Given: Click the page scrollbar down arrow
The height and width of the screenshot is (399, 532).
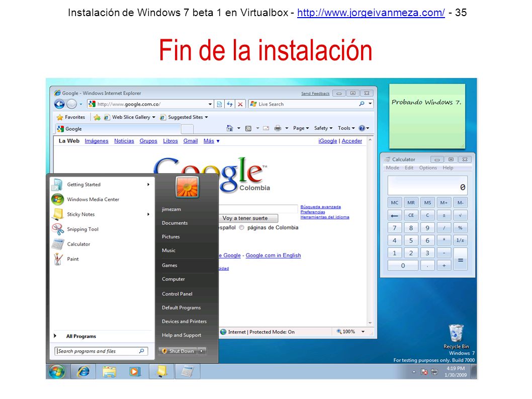Looking at the screenshot, I should point(370,323).
